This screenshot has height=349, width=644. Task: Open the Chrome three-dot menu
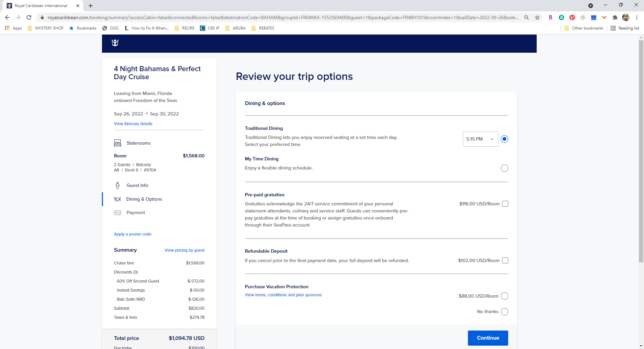[x=637, y=17]
